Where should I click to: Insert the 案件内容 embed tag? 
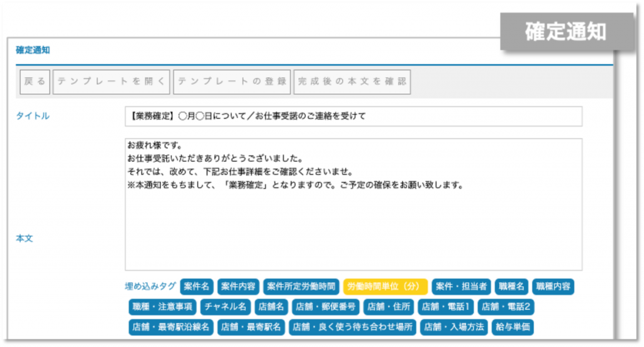point(238,287)
